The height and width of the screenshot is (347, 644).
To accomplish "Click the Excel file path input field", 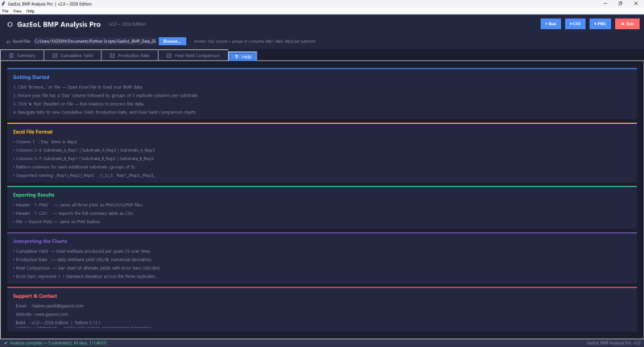I will [94, 40].
